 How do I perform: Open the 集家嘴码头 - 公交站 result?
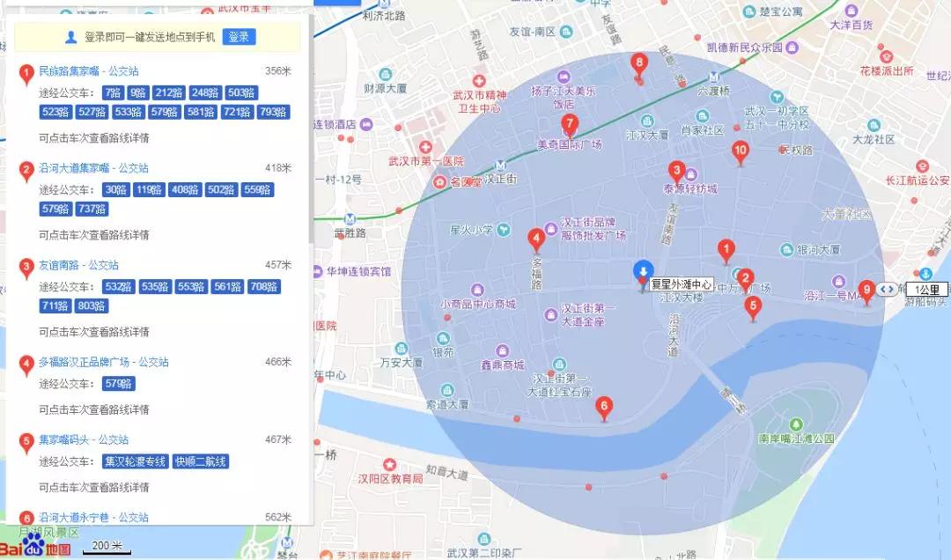[x=84, y=440]
